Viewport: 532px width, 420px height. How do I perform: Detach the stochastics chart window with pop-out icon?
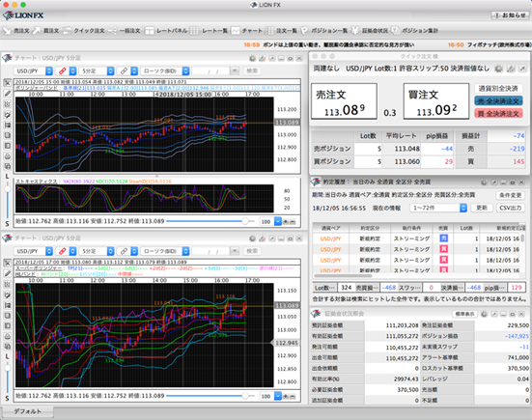(x=272, y=58)
